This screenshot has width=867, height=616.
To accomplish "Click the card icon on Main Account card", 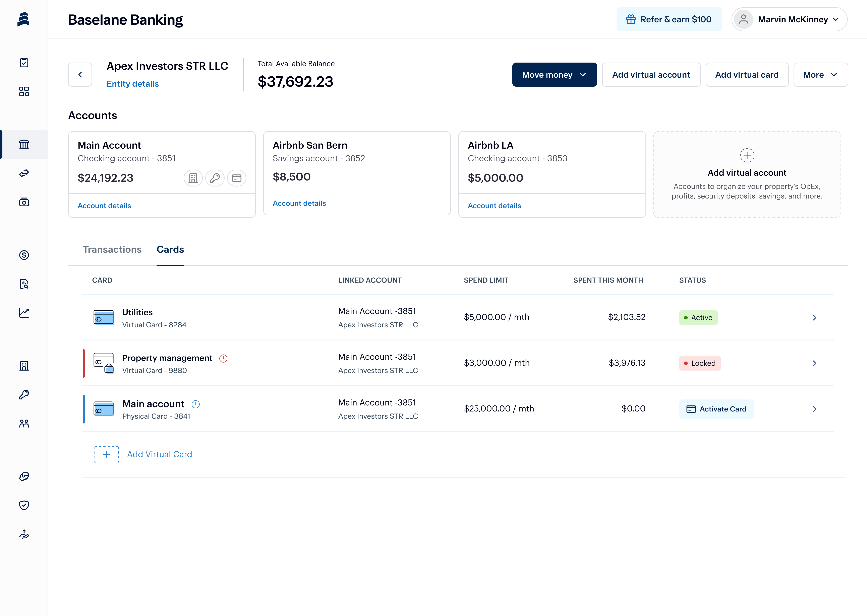I will point(236,178).
